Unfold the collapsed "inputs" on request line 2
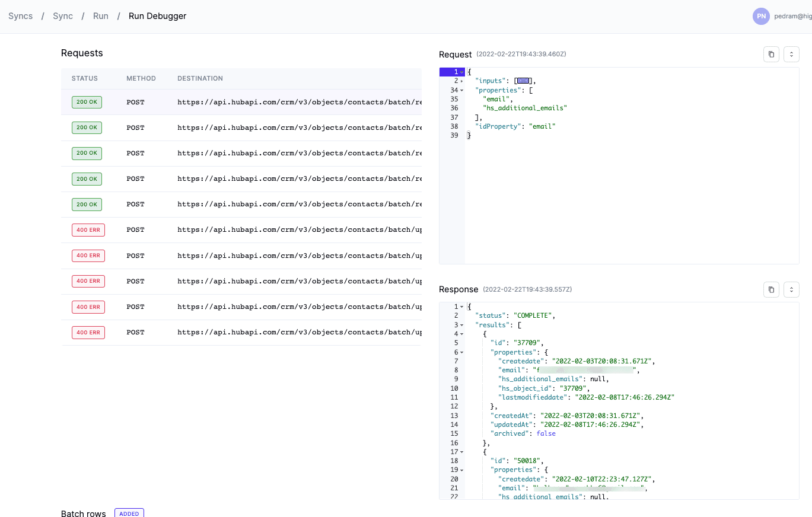This screenshot has width=812, height=517. [461, 81]
